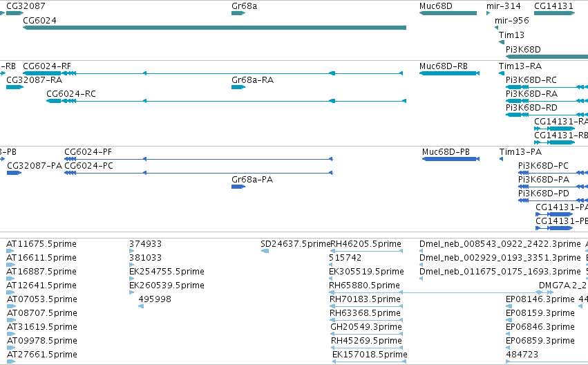Screen dimensions: 588x365
Task: Click the CG32087-PA protein label
Action: pos(35,166)
